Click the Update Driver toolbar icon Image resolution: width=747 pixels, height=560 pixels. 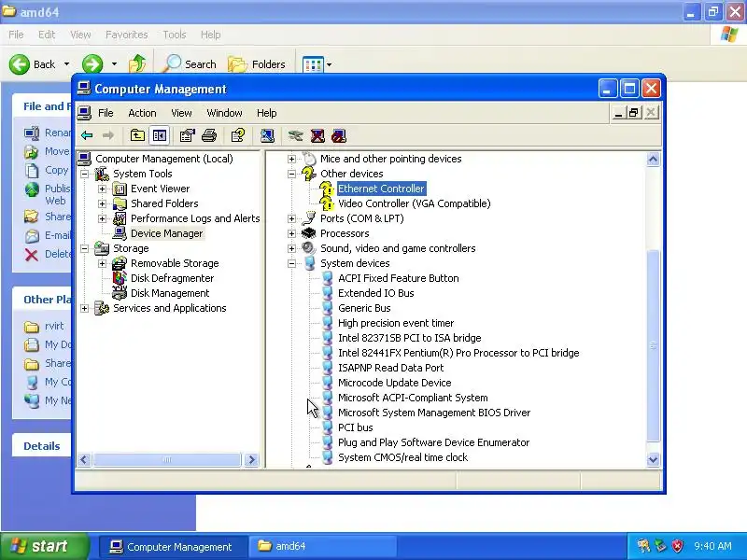295,135
